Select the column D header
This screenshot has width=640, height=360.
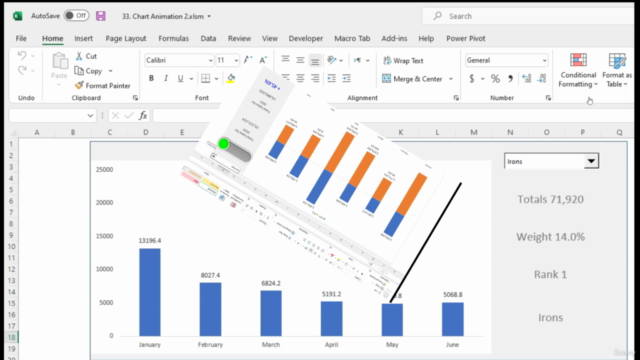(146, 132)
